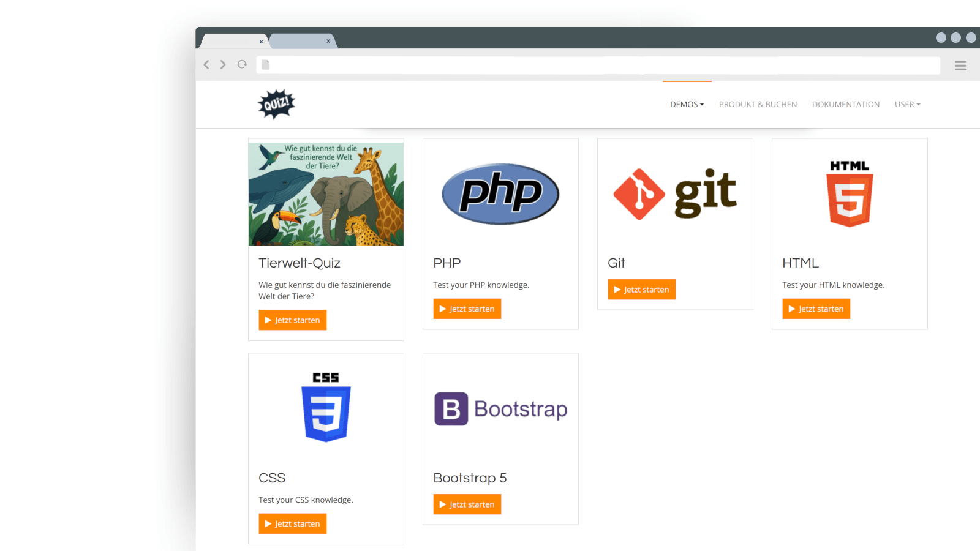Click the PHP card title
Viewport: 980px width, 551px height.
[447, 263]
